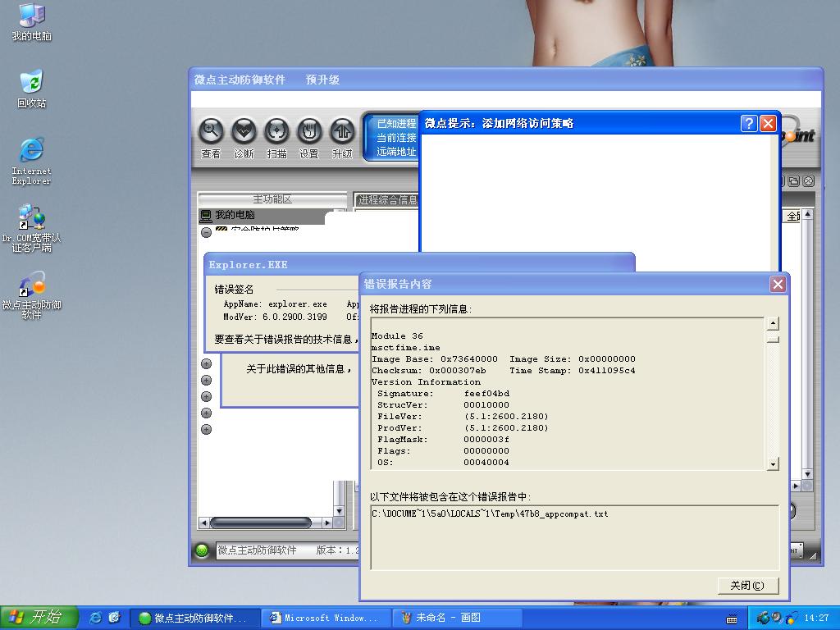
Task: Click right arrow of tree horizontal scrollbar
Action: click(x=327, y=523)
